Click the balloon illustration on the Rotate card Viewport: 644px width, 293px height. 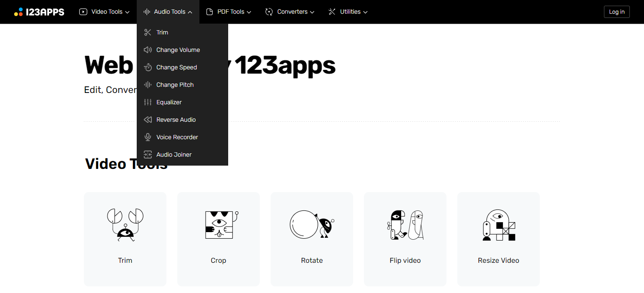pyautogui.click(x=304, y=225)
